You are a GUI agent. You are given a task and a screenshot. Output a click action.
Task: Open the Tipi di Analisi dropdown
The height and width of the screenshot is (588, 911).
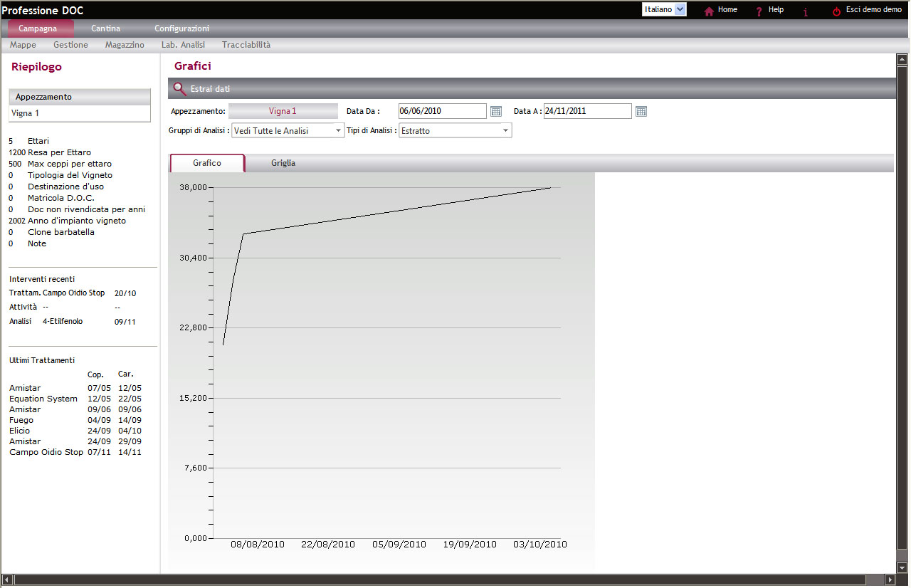point(505,131)
